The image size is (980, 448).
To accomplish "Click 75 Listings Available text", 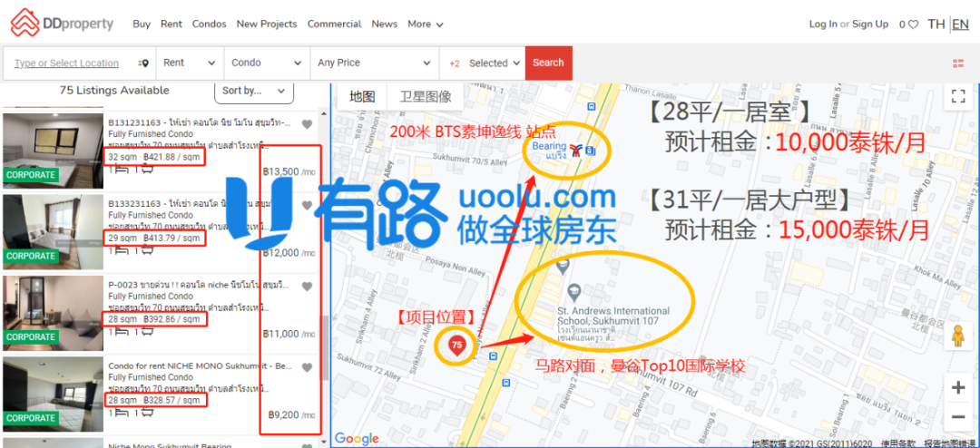I will pos(114,91).
